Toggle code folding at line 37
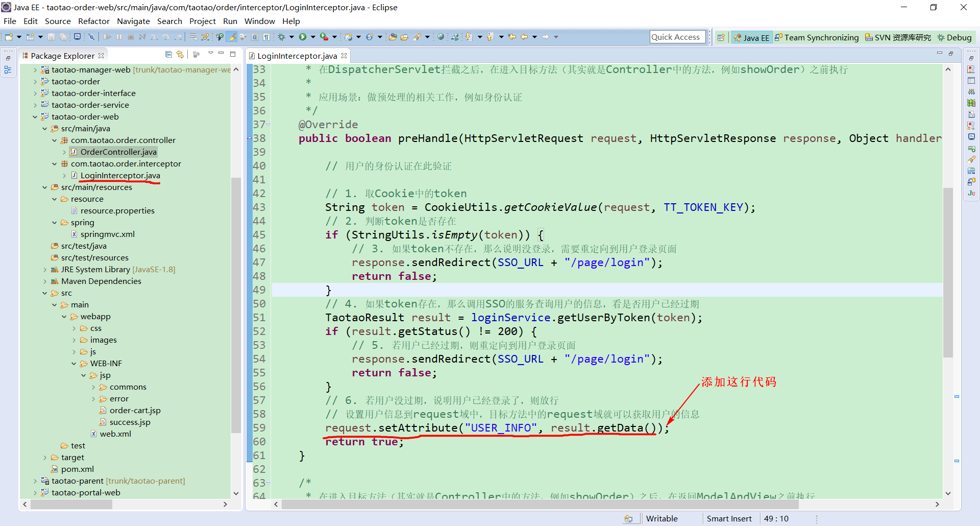This screenshot has height=526, width=980. click(268, 124)
